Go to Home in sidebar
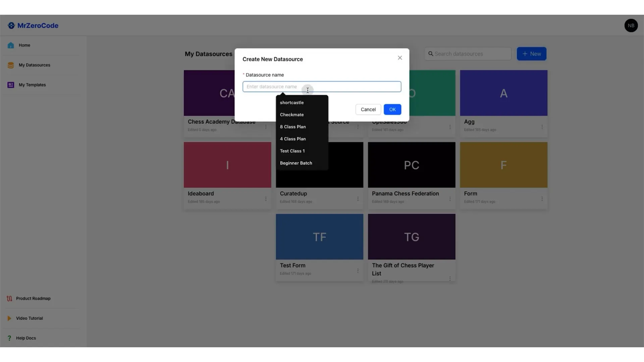The image size is (644, 362). click(24, 45)
